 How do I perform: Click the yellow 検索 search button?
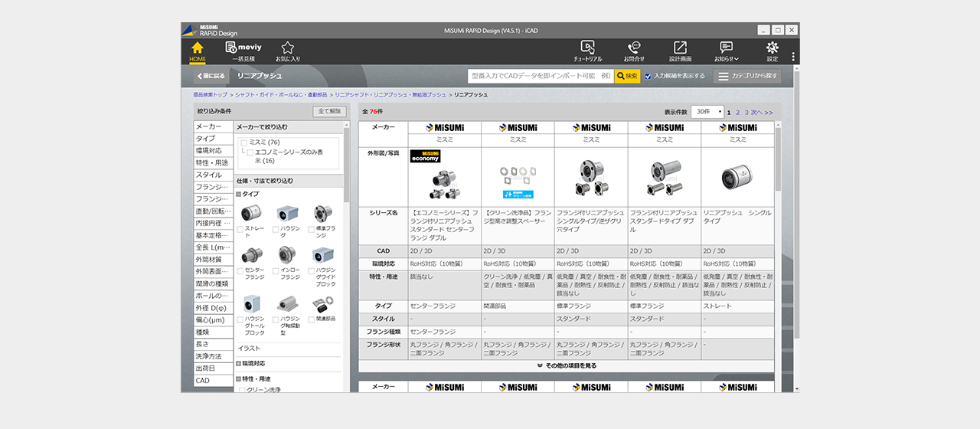click(x=627, y=76)
